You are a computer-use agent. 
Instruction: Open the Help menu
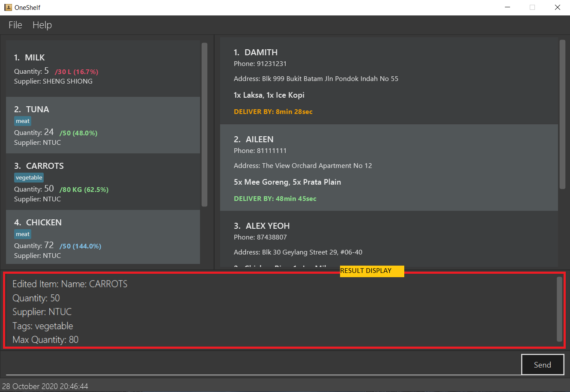click(42, 25)
